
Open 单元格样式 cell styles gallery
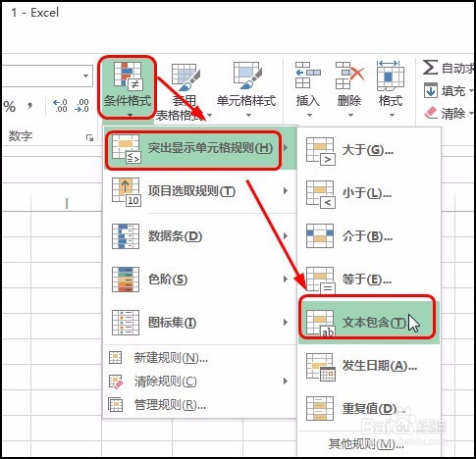coord(246,90)
